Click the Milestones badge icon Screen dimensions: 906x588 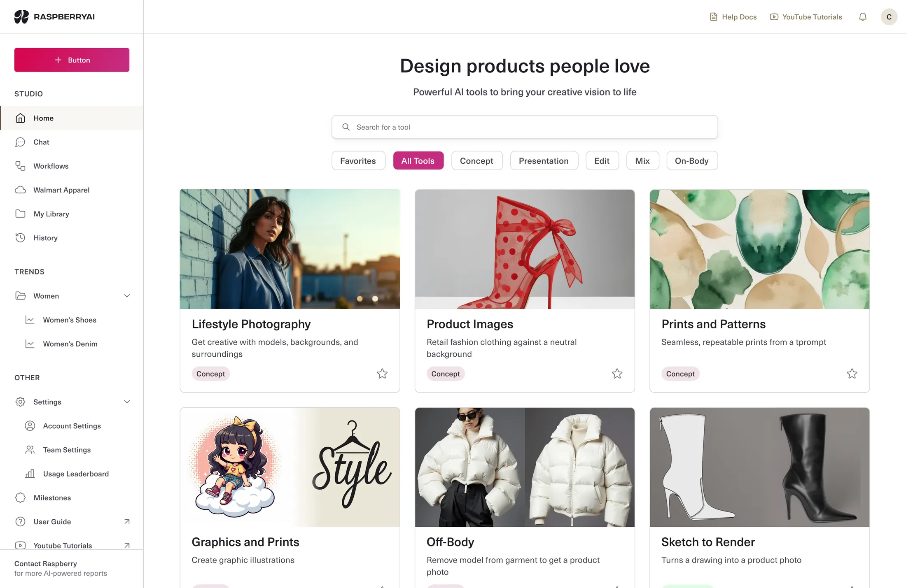pyautogui.click(x=20, y=497)
